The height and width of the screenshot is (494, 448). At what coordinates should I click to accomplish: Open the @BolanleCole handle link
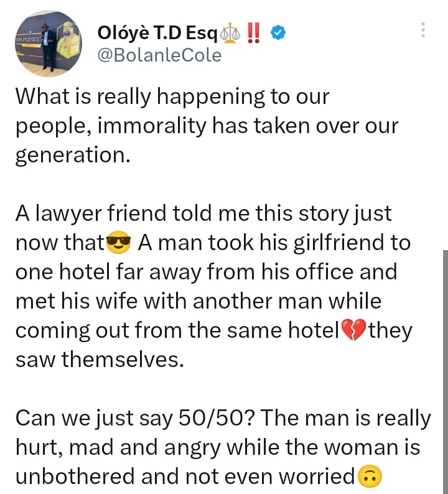coord(160,55)
